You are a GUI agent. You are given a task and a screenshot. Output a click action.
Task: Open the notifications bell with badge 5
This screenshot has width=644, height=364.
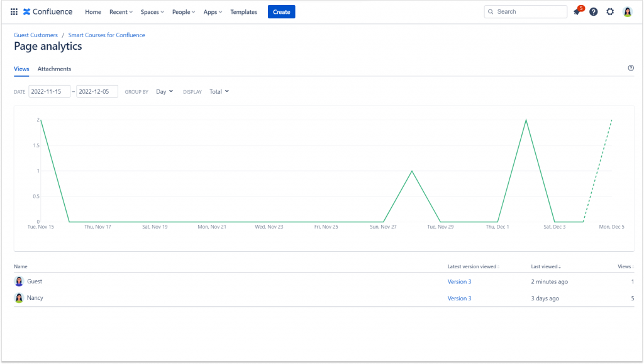pos(576,11)
